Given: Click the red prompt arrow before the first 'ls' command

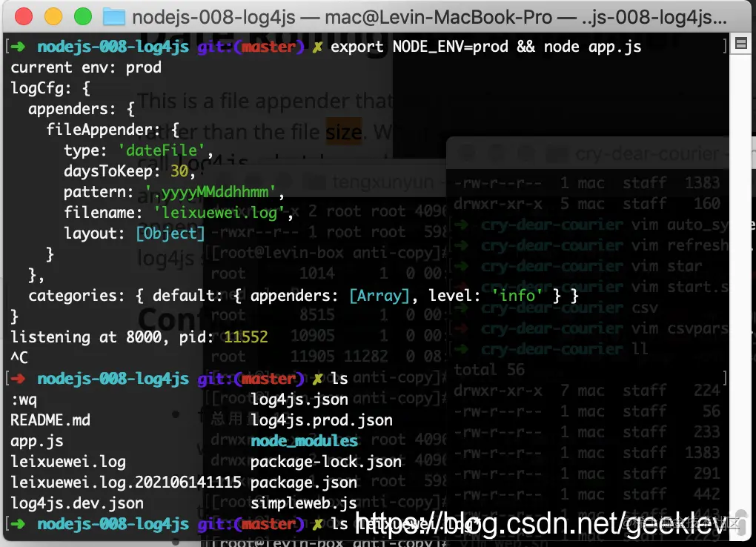Looking at the screenshot, I should point(18,379).
